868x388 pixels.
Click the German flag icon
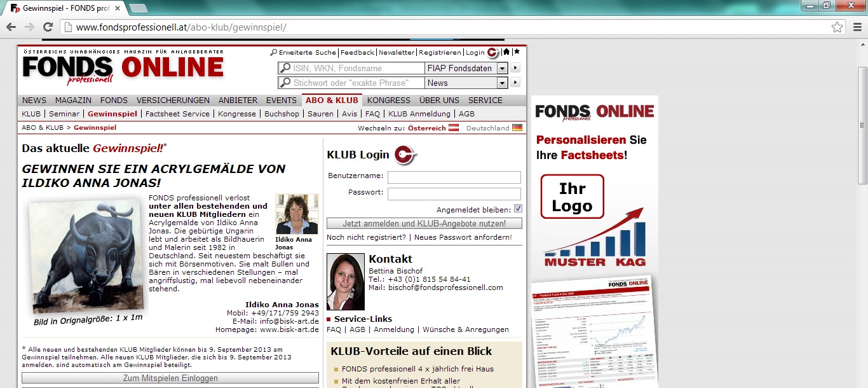[x=517, y=128]
